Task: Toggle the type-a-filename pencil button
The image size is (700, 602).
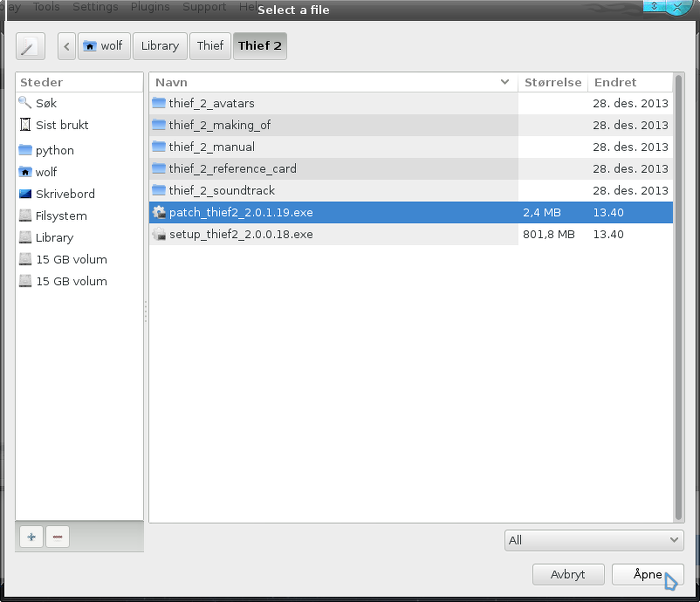Action: (30, 46)
